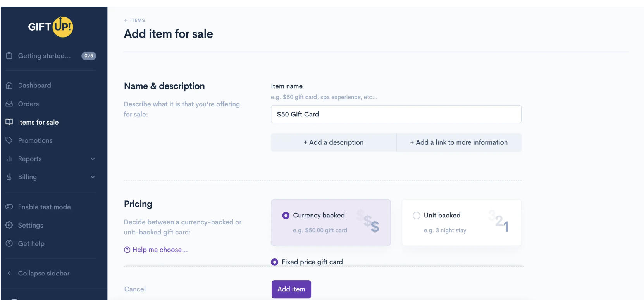
Task: Select the Fixed price gift card option
Action: pos(275,262)
